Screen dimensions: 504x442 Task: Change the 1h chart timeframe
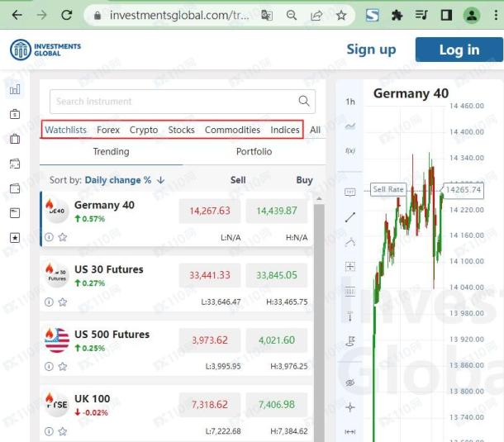[x=350, y=102]
